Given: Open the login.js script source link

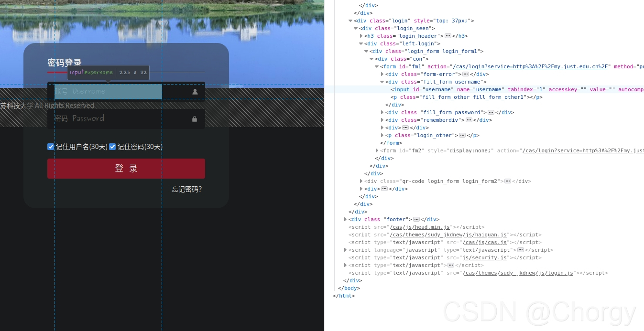Looking at the screenshot, I should click(518, 273).
